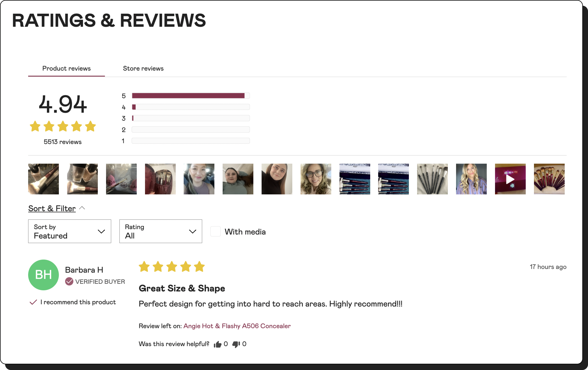Filter by the 3-star rating bar
Screen dimensions: 588x370
[x=191, y=118]
